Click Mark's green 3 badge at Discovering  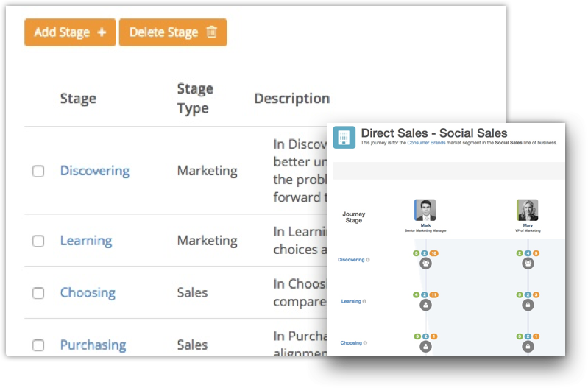tap(416, 253)
